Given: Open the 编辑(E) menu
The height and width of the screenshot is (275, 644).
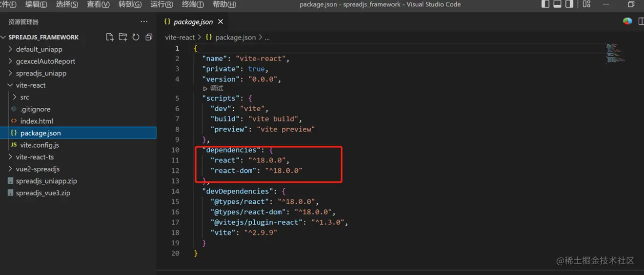Looking at the screenshot, I should tap(36, 4).
